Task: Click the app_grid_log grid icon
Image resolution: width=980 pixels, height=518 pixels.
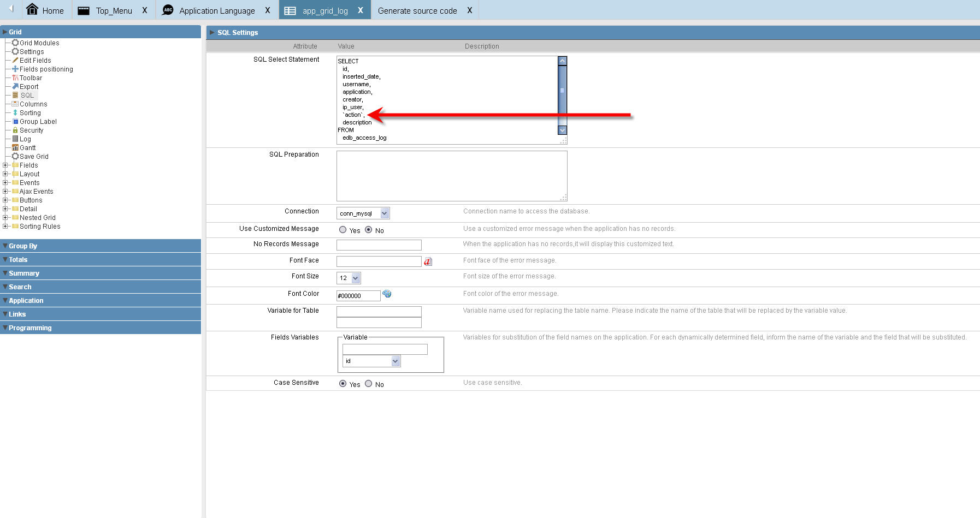Action: coord(290,10)
